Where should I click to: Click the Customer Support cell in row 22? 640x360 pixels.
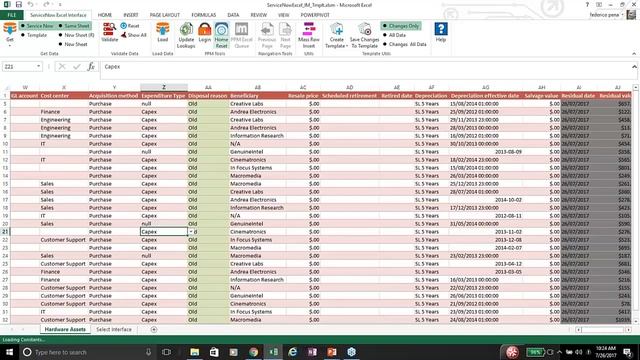coord(63,240)
